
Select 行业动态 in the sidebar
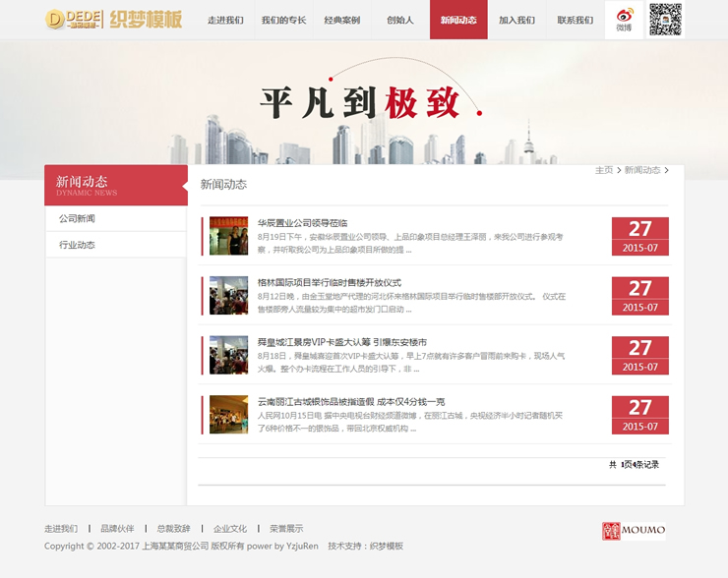coord(77,245)
